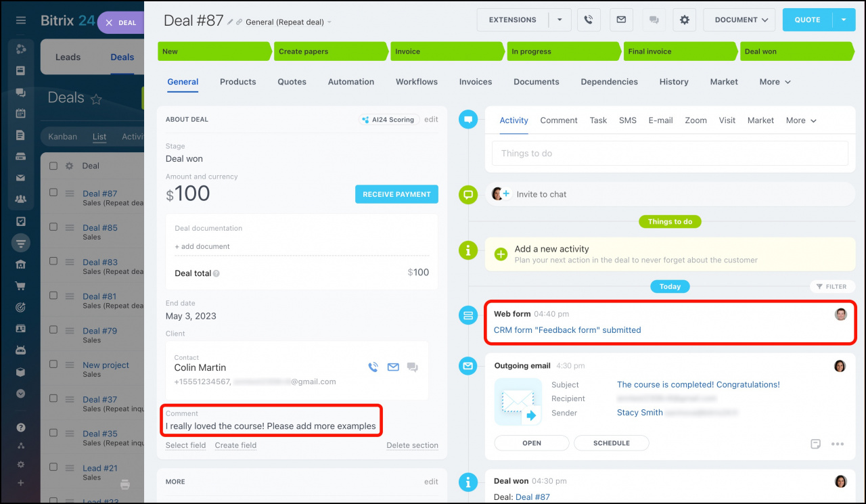Expand the QUOTE button dropdown arrow
Viewport: 866px width, 504px height.
844,20
